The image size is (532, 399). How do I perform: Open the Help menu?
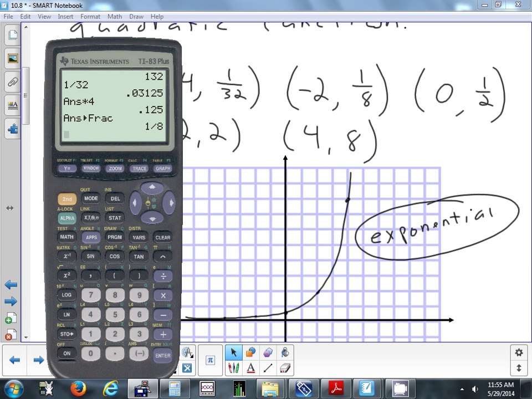[x=157, y=16]
